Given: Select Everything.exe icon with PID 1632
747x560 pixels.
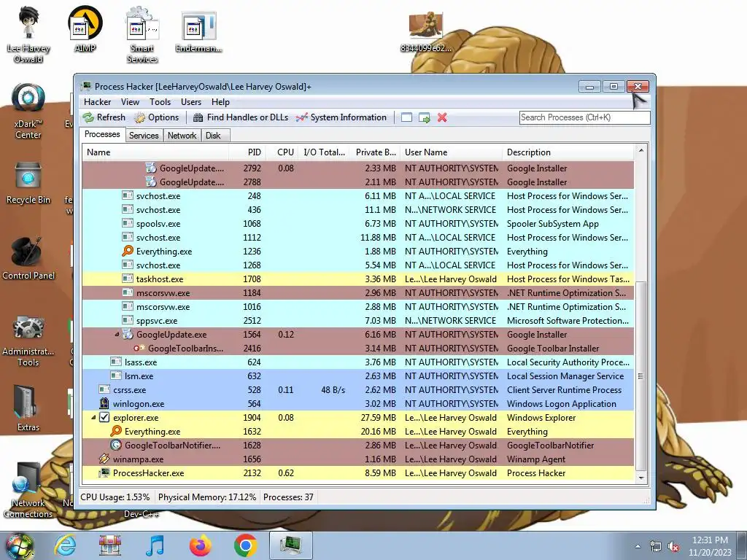Looking at the screenshot, I should (116, 432).
